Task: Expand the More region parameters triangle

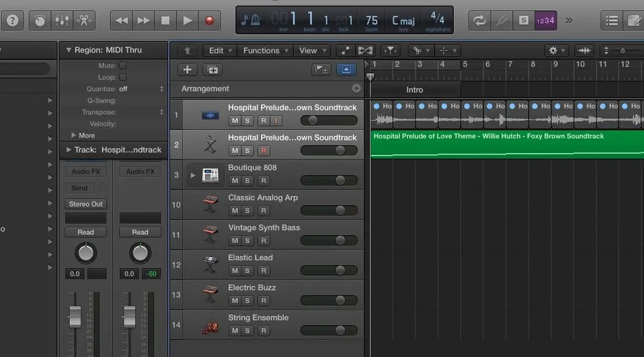Action: tap(74, 135)
